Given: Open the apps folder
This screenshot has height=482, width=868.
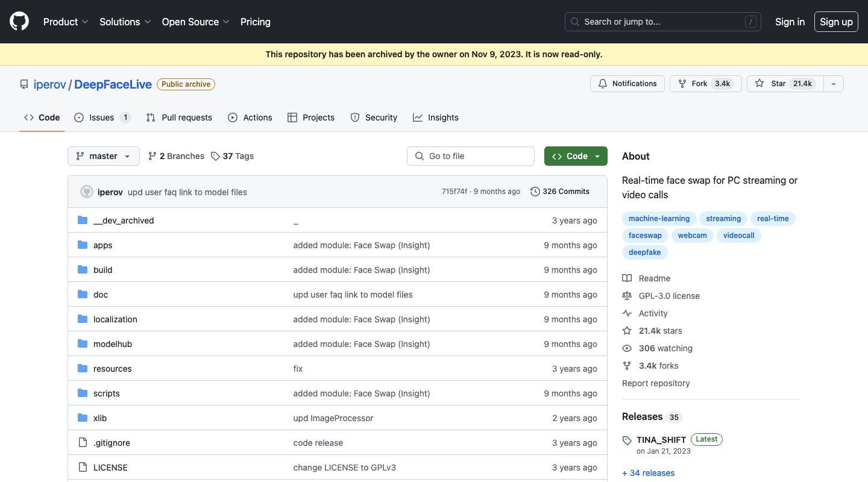Looking at the screenshot, I should pyautogui.click(x=103, y=245).
